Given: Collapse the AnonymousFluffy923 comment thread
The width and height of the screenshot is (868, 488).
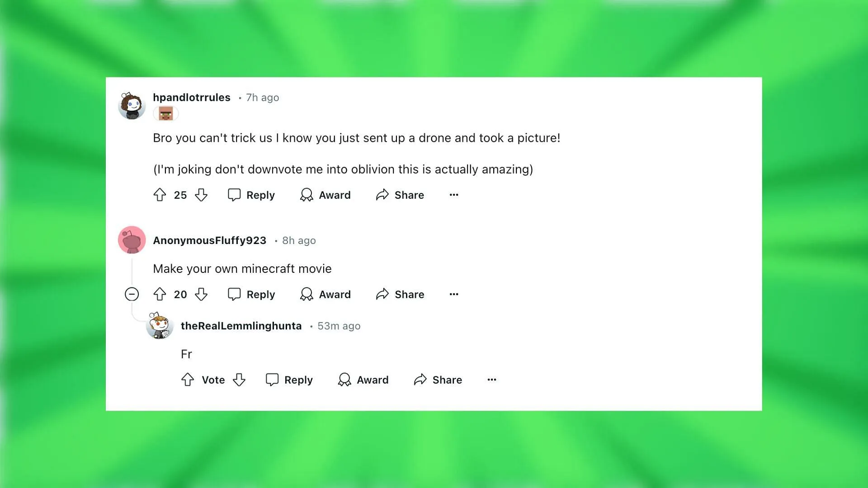Looking at the screenshot, I should coord(132,294).
